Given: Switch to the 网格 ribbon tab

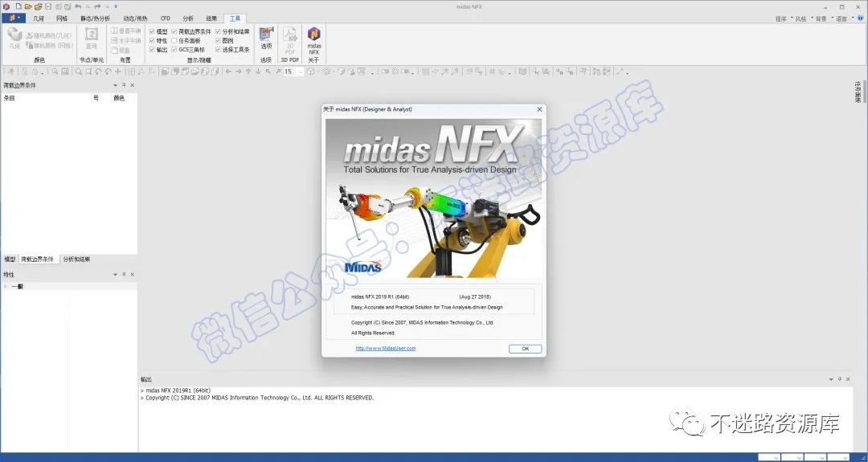Looking at the screenshot, I should [x=62, y=18].
